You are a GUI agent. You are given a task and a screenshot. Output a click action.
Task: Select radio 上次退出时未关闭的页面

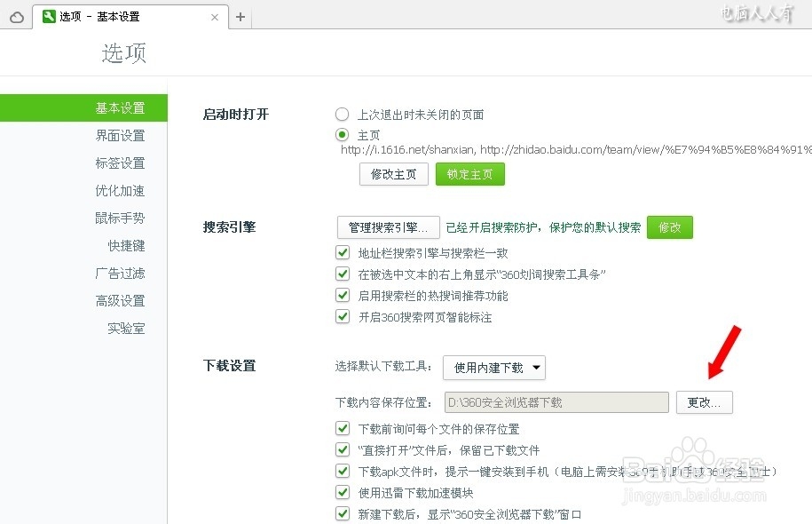[x=342, y=114]
